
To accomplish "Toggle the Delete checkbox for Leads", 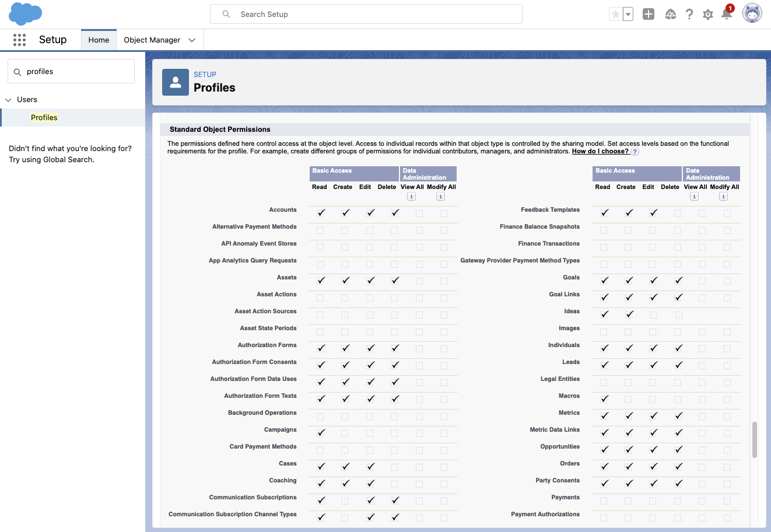I will tap(678, 365).
